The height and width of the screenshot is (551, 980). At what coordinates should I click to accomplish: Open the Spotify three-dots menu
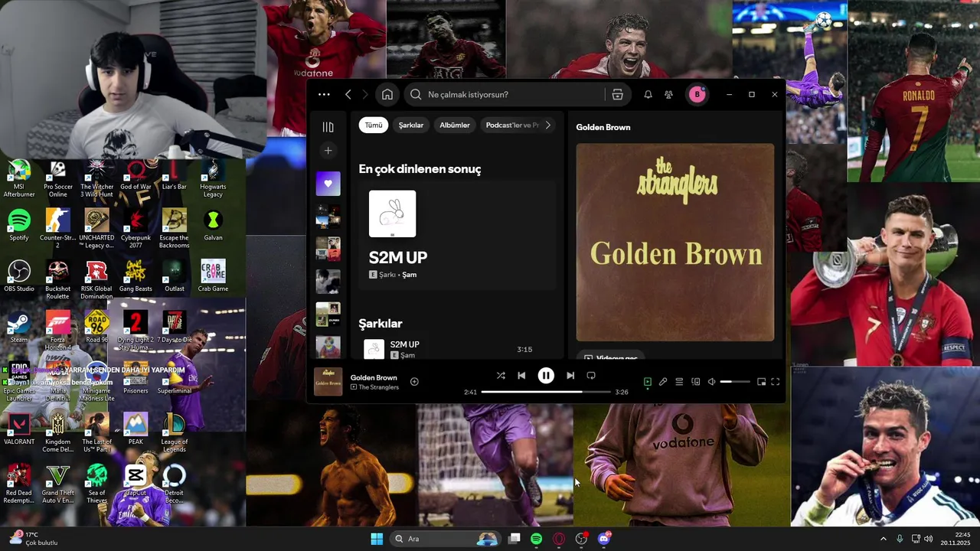coord(324,94)
